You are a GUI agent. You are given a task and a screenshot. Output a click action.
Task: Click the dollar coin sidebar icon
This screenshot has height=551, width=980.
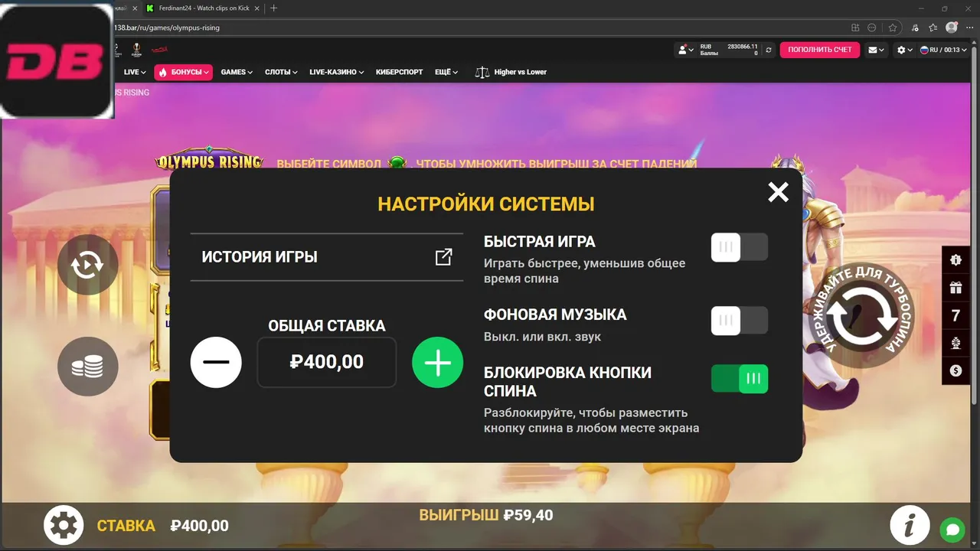coord(955,370)
